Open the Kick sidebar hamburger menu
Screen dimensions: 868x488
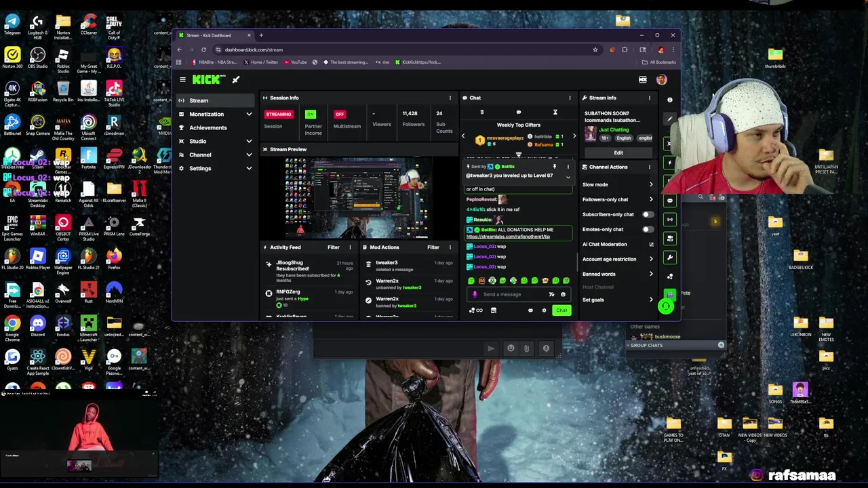pos(182,80)
